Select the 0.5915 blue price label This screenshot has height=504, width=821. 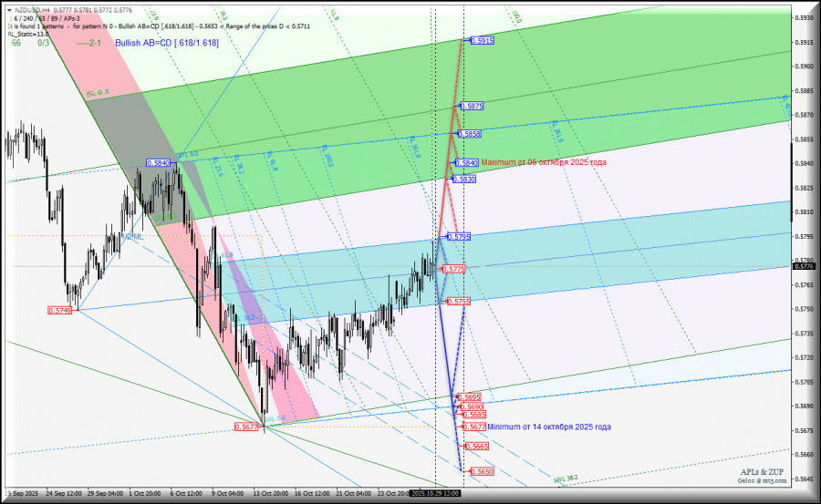click(x=483, y=40)
